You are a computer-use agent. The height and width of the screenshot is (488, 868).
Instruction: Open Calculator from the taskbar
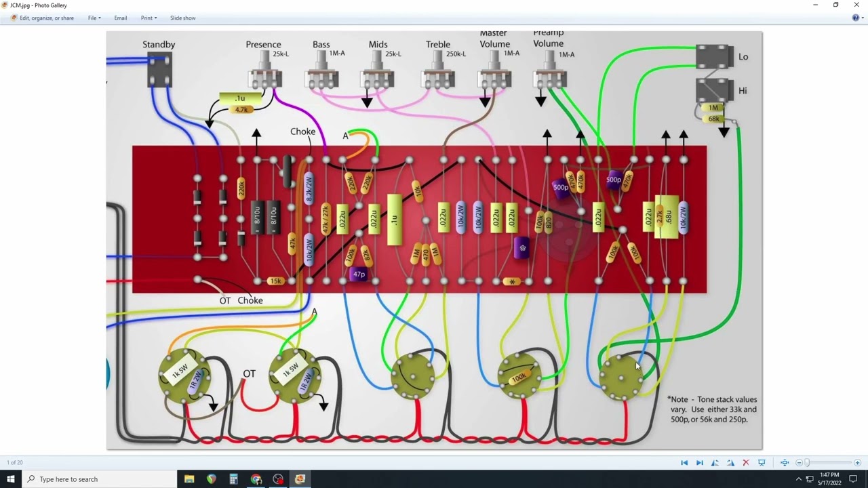(233, 479)
